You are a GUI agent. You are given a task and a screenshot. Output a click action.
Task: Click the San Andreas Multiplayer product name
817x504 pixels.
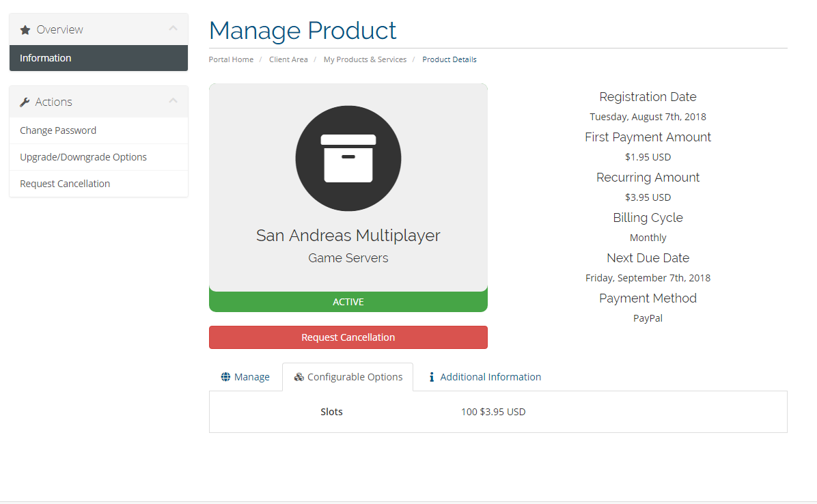(x=348, y=236)
